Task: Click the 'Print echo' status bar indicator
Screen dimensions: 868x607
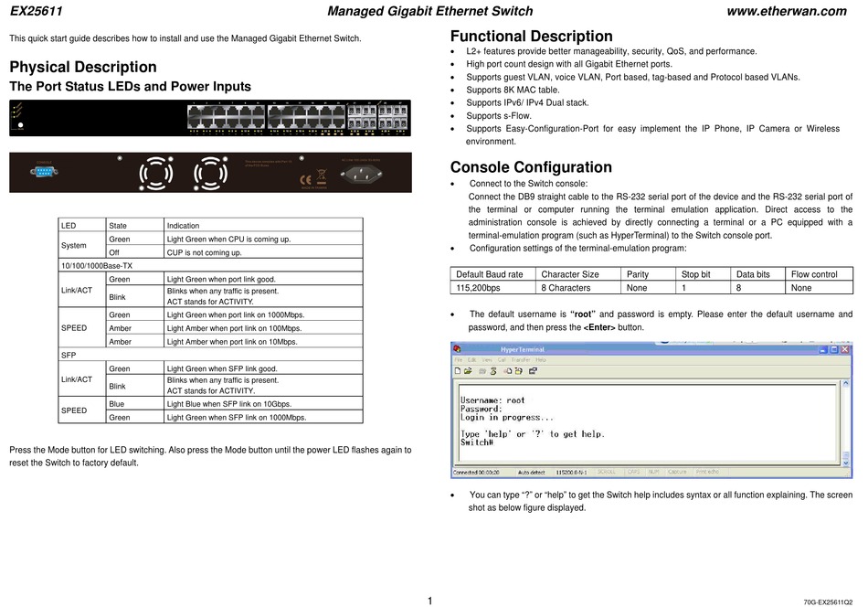Action: [x=707, y=472]
